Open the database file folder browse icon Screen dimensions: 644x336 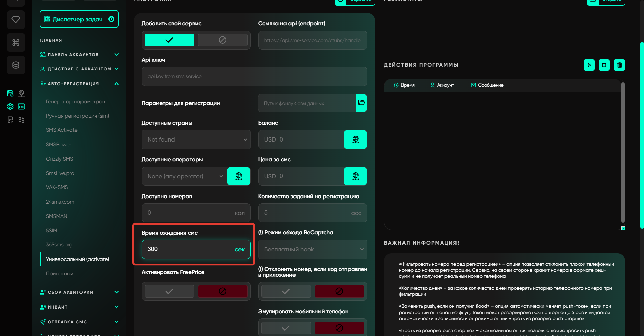coord(361,103)
